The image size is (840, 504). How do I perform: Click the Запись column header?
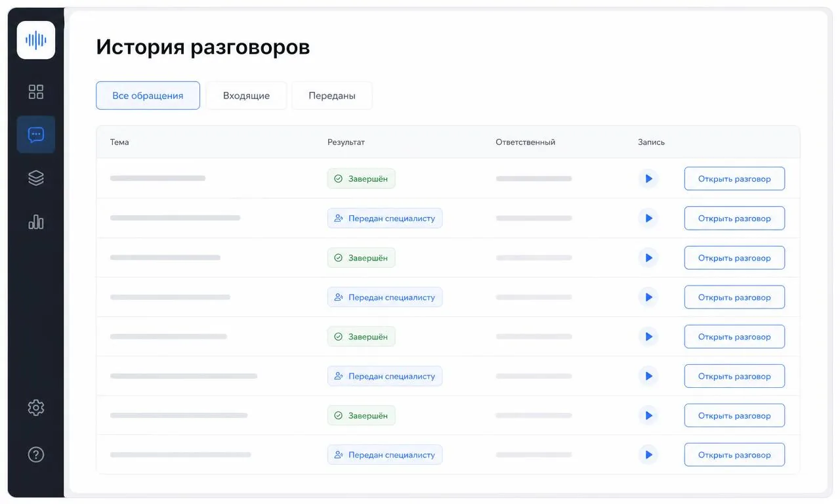(651, 142)
